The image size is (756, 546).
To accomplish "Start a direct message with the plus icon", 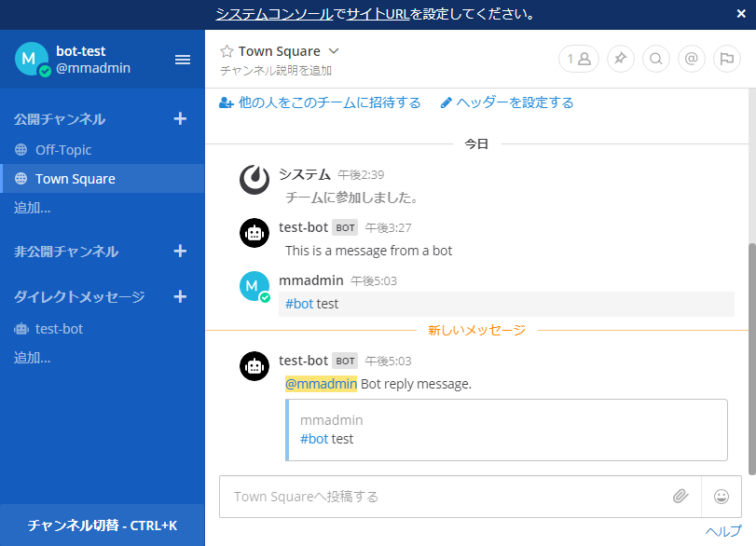I will (x=180, y=296).
